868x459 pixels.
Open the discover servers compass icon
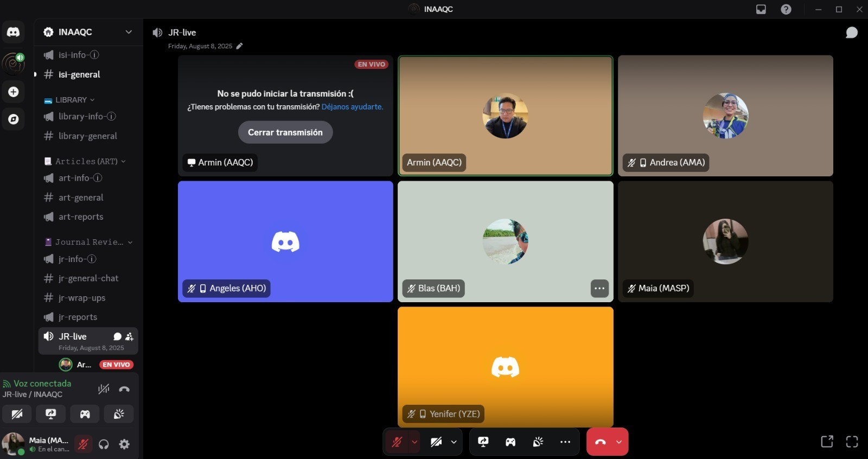coord(13,119)
